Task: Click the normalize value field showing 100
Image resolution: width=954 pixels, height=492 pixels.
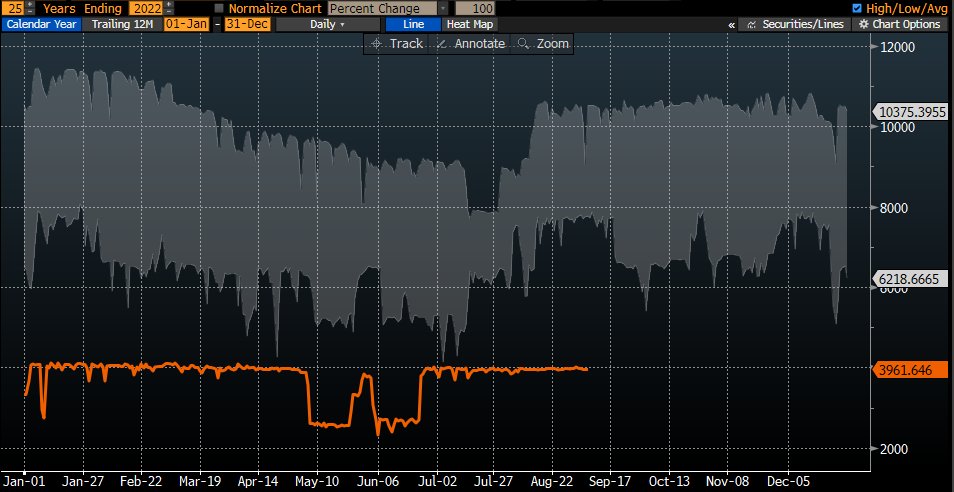Action: [475, 8]
